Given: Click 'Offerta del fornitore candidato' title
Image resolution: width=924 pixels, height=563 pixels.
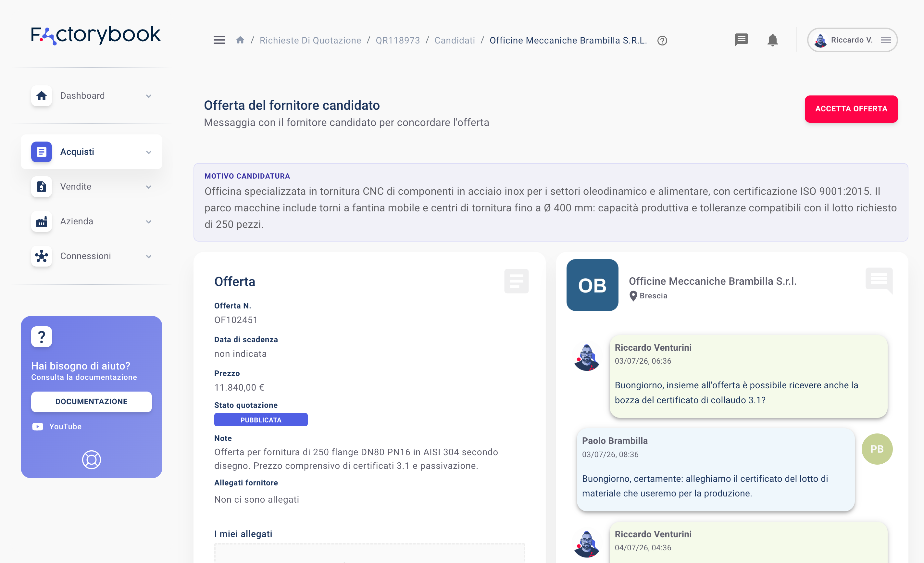Looking at the screenshot, I should [292, 106].
